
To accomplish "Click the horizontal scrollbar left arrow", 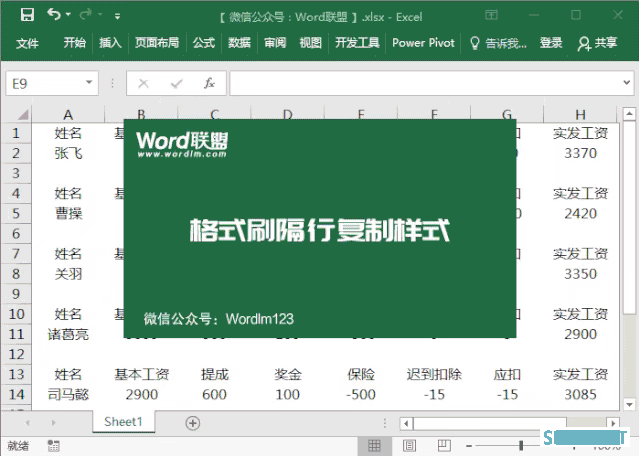I will pos(406,423).
